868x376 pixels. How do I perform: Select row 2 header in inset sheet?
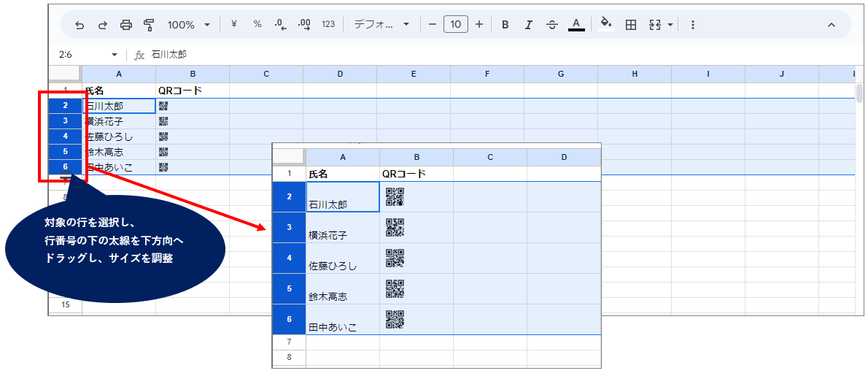(x=289, y=196)
